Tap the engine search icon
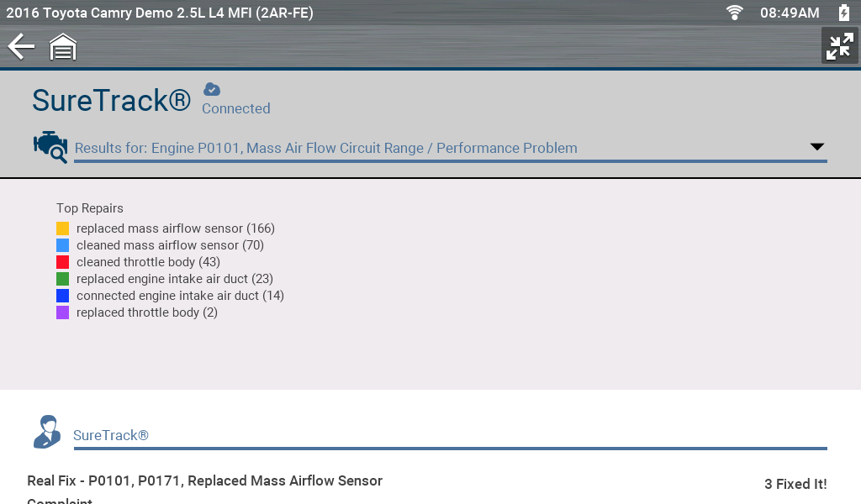 (x=50, y=147)
